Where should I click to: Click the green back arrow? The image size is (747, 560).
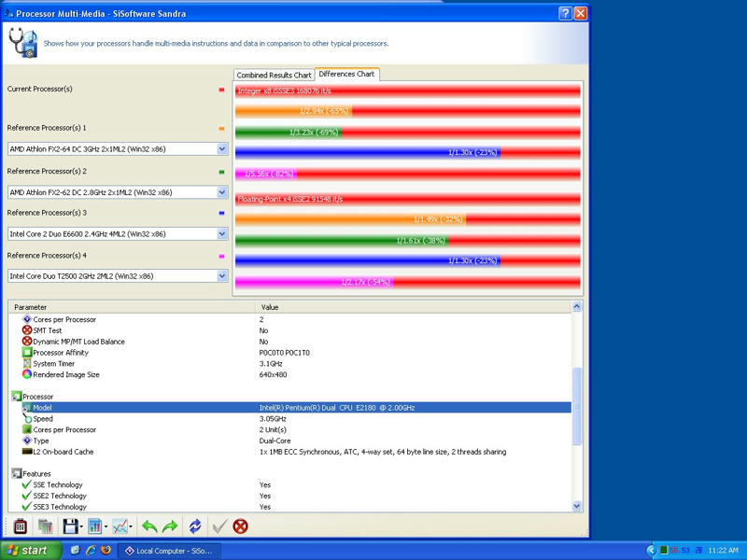[x=149, y=526]
